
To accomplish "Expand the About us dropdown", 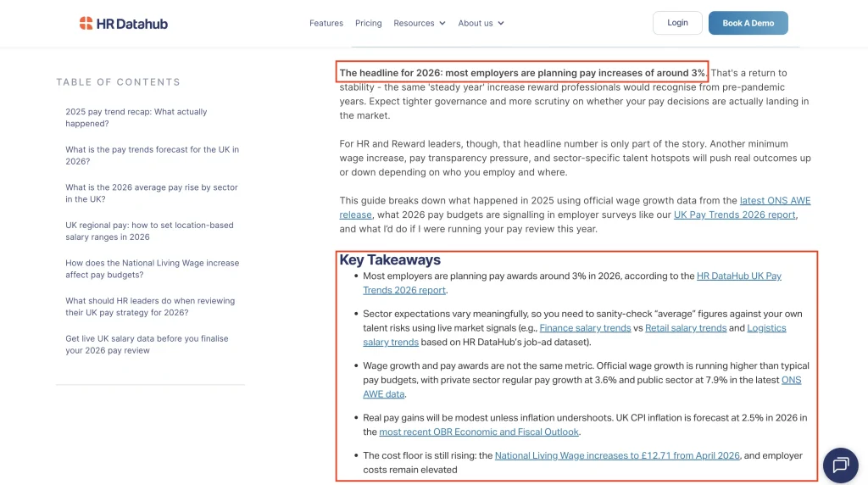I will [481, 23].
